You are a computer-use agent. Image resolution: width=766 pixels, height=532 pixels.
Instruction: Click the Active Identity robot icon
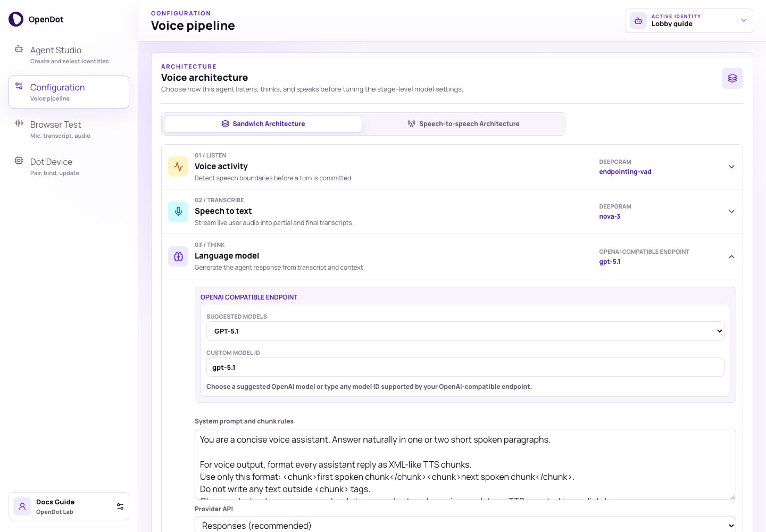(x=638, y=21)
